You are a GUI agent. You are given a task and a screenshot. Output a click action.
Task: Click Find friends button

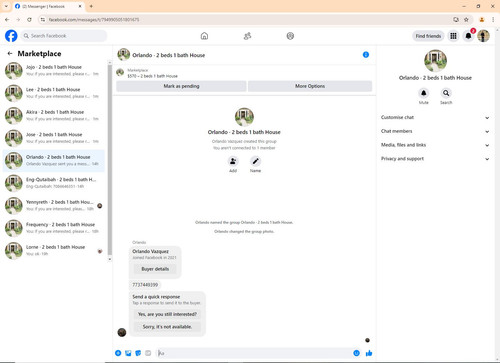point(428,36)
